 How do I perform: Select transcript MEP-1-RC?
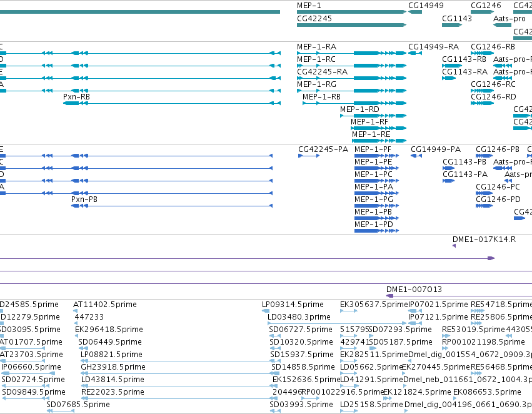click(x=351, y=66)
